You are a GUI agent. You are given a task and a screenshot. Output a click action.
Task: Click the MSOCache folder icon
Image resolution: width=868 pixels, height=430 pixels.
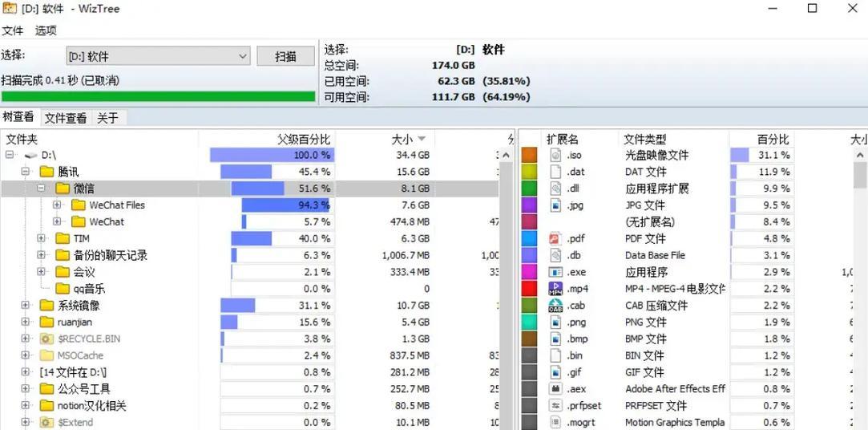(x=46, y=355)
